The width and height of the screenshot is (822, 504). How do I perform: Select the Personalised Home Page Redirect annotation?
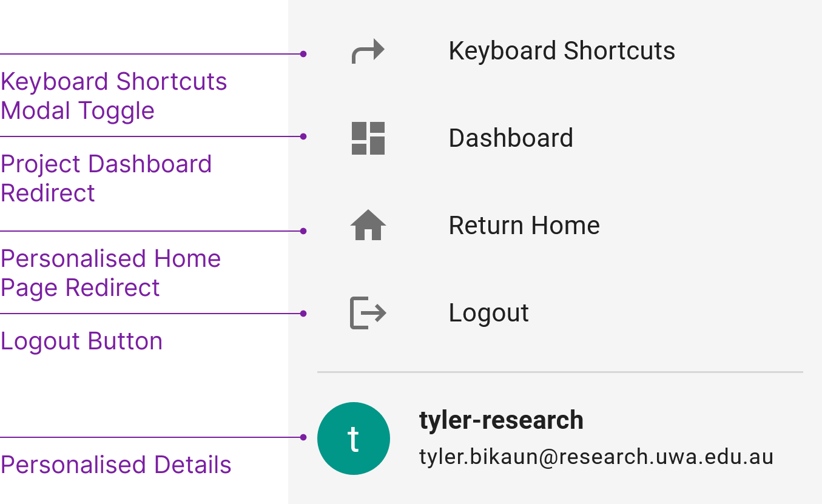pyautogui.click(x=111, y=273)
